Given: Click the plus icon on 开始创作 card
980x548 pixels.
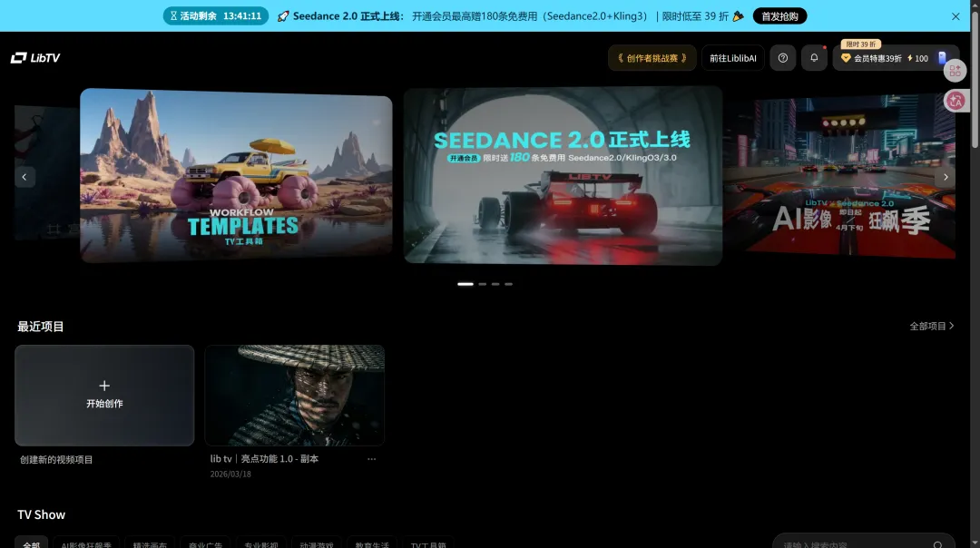Looking at the screenshot, I should point(104,386).
